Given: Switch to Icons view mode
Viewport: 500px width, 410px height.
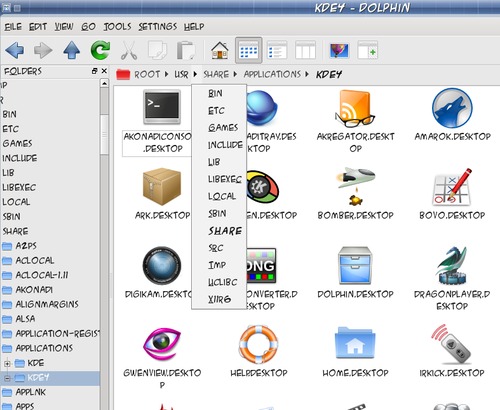Looking at the screenshot, I should (x=249, y=51).
